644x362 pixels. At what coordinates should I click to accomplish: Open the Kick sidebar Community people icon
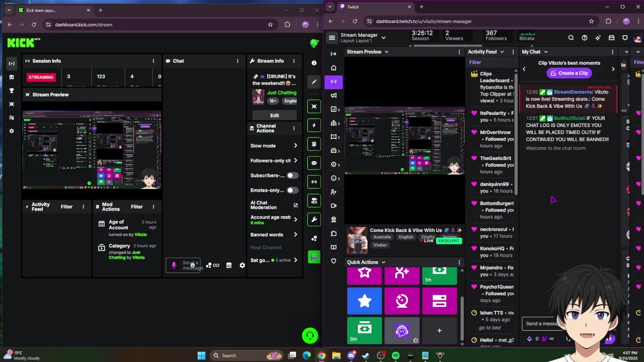(12, 117)
